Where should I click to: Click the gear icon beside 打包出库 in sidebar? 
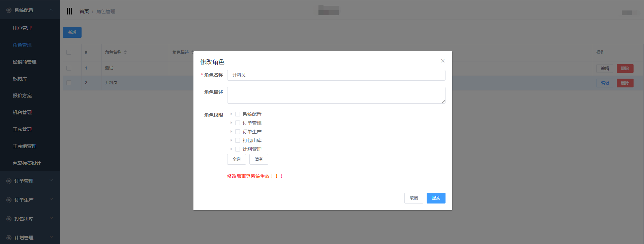tap(9, 219)
